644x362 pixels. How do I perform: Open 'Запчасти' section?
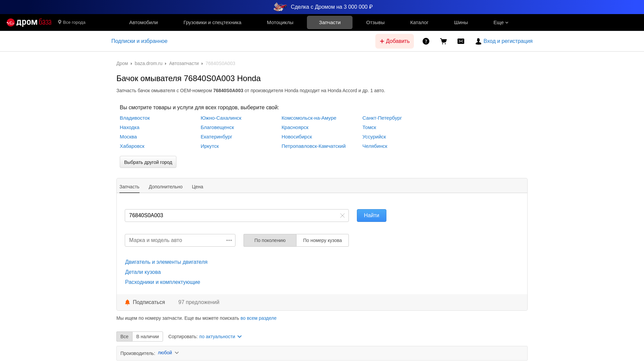click(x=330, y=22)
